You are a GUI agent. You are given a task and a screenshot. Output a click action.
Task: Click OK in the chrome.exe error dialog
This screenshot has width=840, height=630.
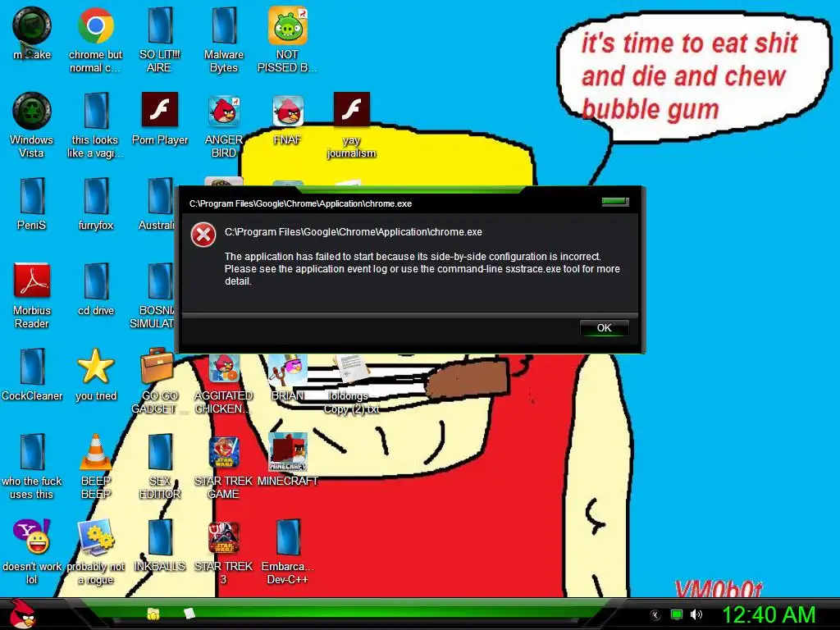605,328
